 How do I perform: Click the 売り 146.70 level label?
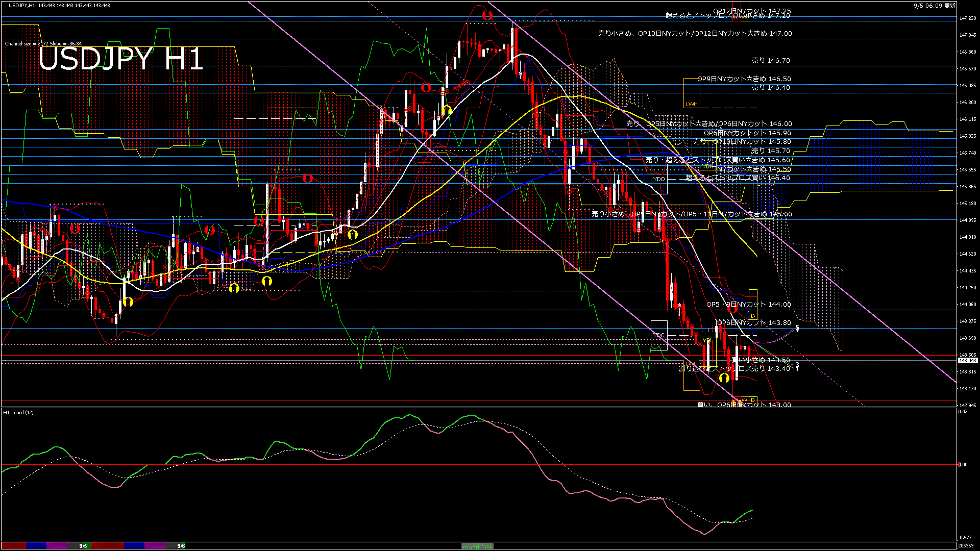coord(771,60)
